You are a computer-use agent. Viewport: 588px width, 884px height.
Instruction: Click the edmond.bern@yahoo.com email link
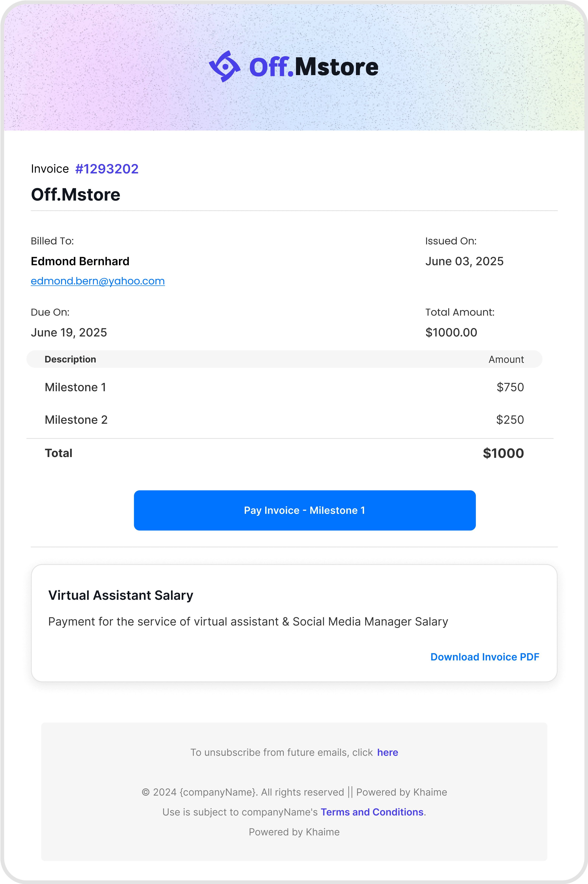[98, 281]
